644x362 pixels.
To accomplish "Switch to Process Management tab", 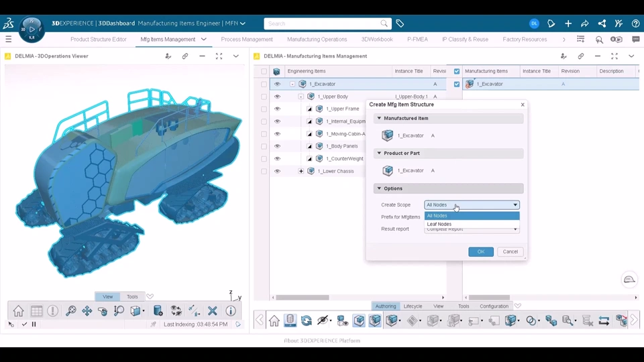I will (247, 40).
